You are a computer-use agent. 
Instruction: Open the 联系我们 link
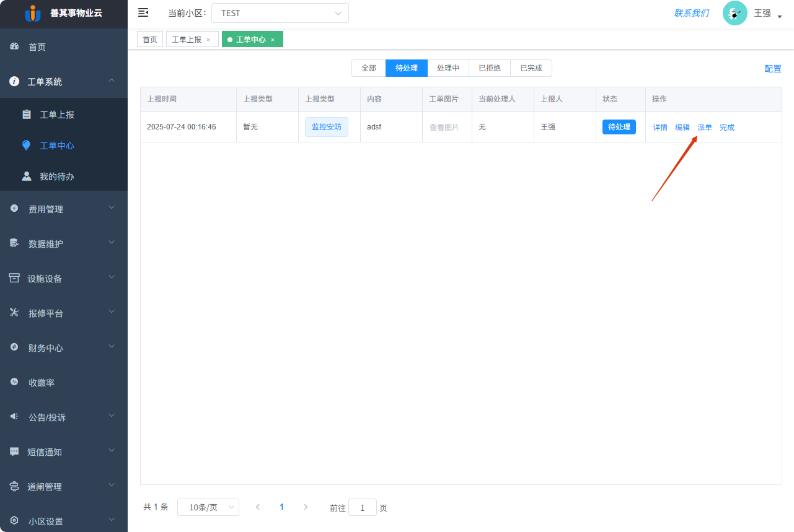(x=691, y=12)
